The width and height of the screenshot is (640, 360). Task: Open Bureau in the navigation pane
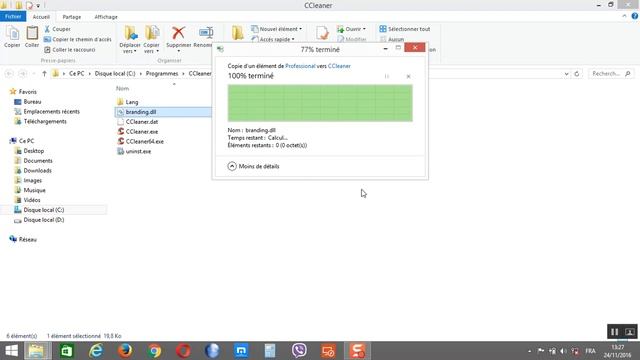pos(32,102)
